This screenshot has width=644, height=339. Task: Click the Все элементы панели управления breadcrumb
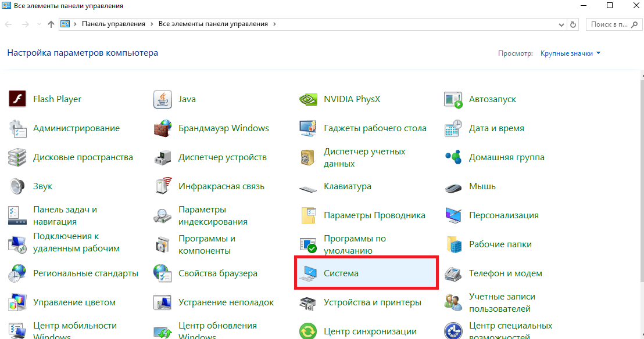(213, 24)
